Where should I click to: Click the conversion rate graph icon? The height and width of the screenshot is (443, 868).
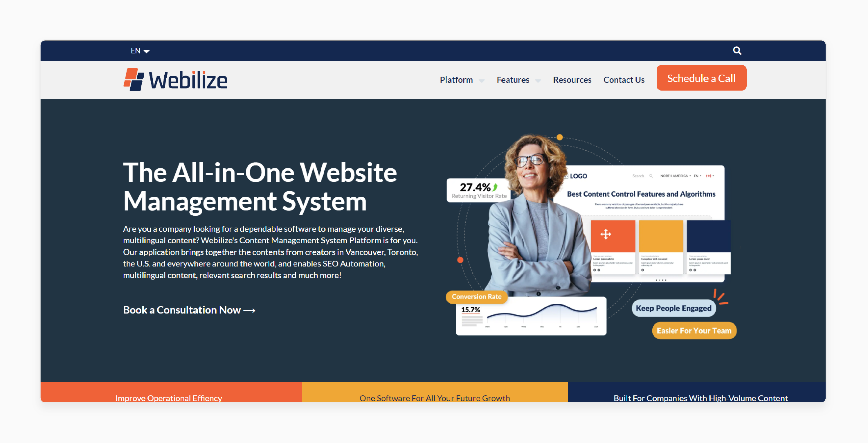tap(532, 316)
